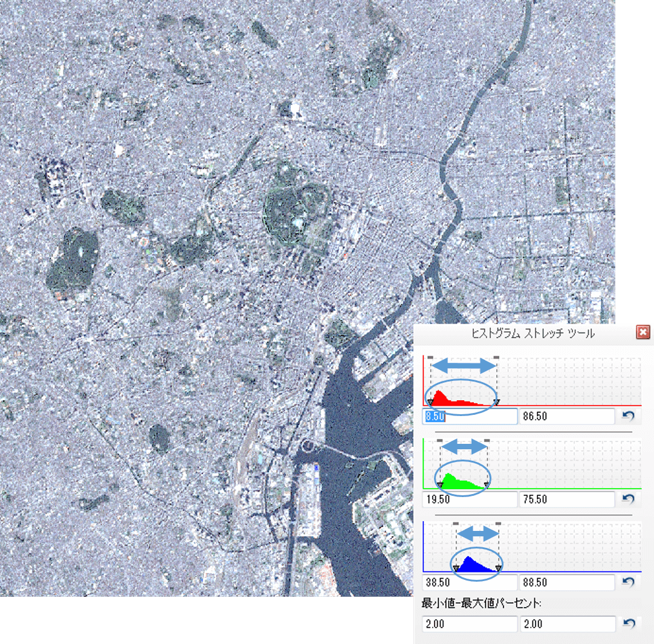This screenshot has height=644, width=654.
Task: Reset the red channel stretch values
Action: pyautogui.click(x=628, y=417)
